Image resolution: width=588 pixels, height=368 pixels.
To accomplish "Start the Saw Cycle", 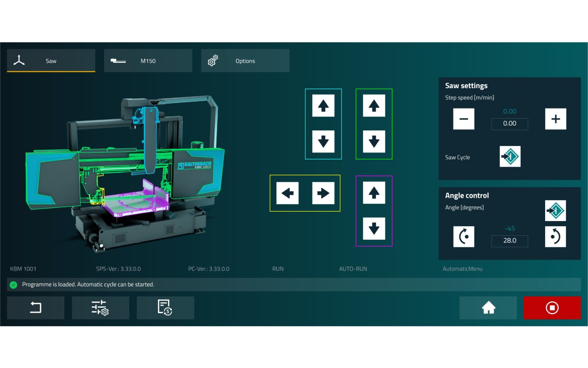I will (510, 156).
